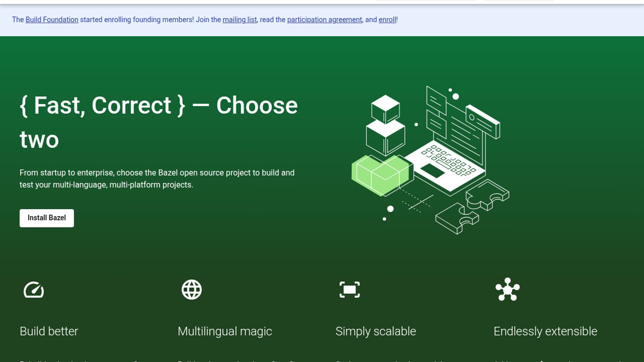The image size is (644, 362).
Task: Click the speedometer icon above Build better
Action: click(x=34, y=290)
